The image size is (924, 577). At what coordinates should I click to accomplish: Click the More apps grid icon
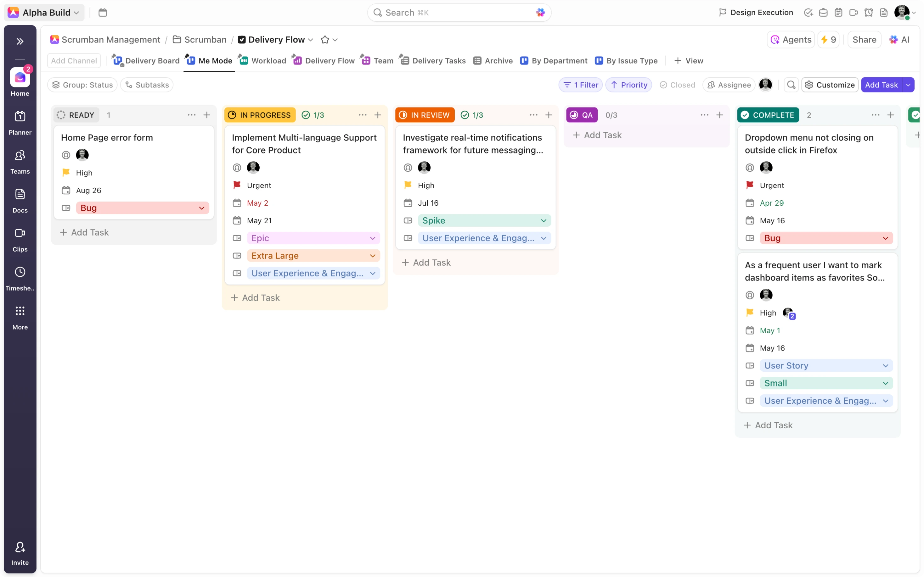click(x=20, y=317)
